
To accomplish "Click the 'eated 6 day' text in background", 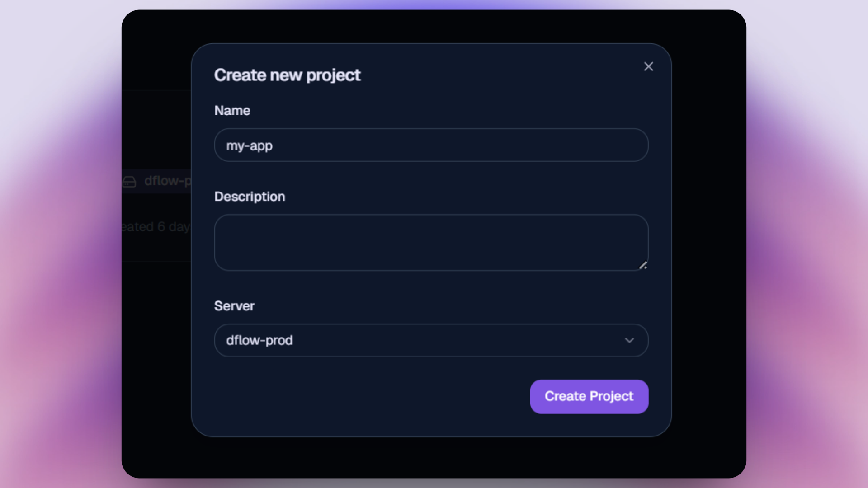I will coord(156,227).
